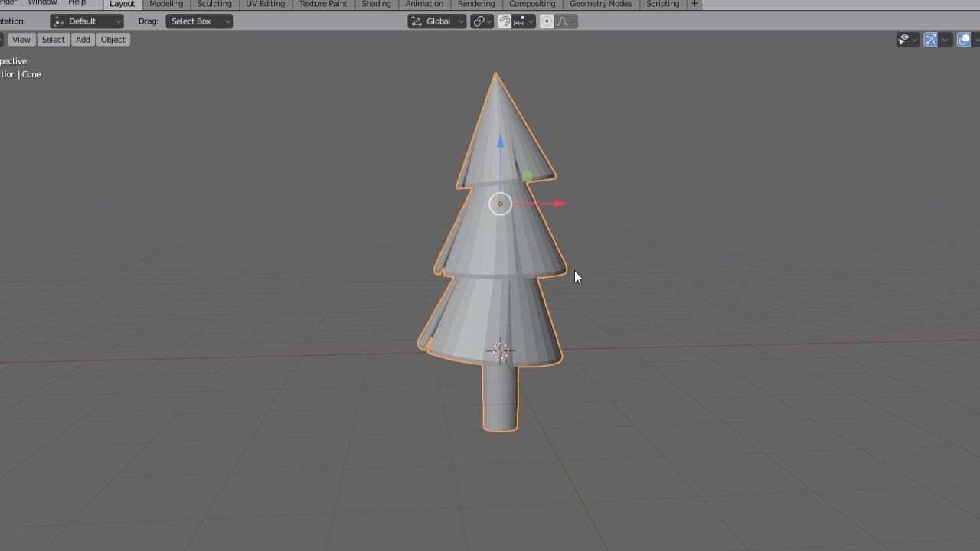Open viewport visibility eye-icon dropdown

[908, 40]
